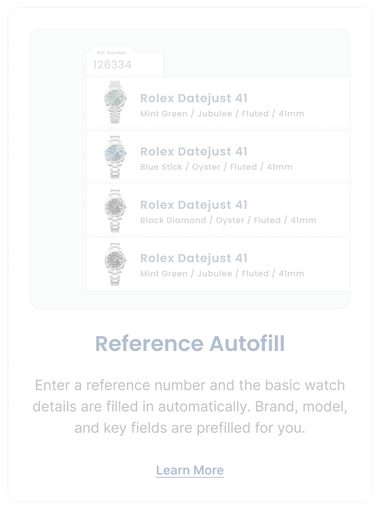The image size is (380, 510).
Task: Open the Learn More link
Action: coord(190,470)
